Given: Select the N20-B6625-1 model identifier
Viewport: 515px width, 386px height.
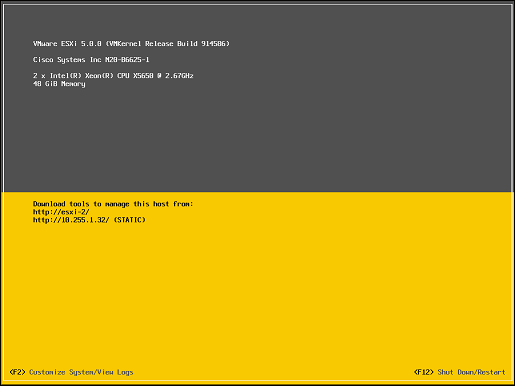Looking at the screenshot, I should tap(127, 60).
